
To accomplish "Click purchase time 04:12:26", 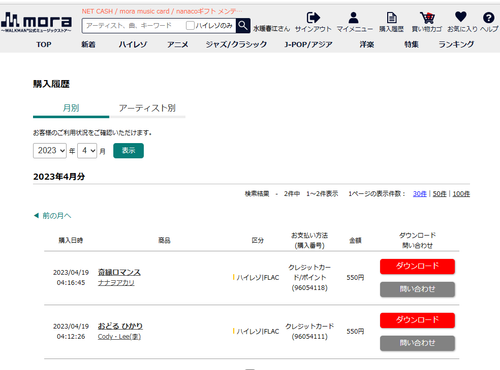I will coord(71,337).
